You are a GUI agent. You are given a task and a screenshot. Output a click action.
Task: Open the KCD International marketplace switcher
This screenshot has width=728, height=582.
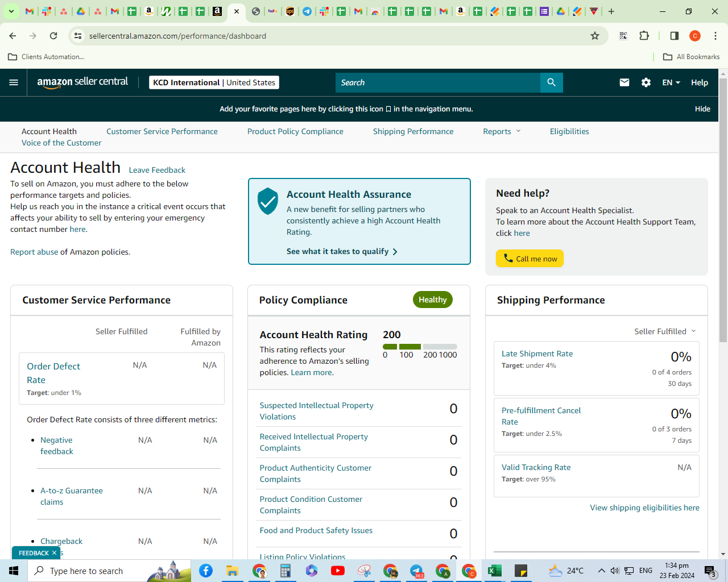pos(214,82)
